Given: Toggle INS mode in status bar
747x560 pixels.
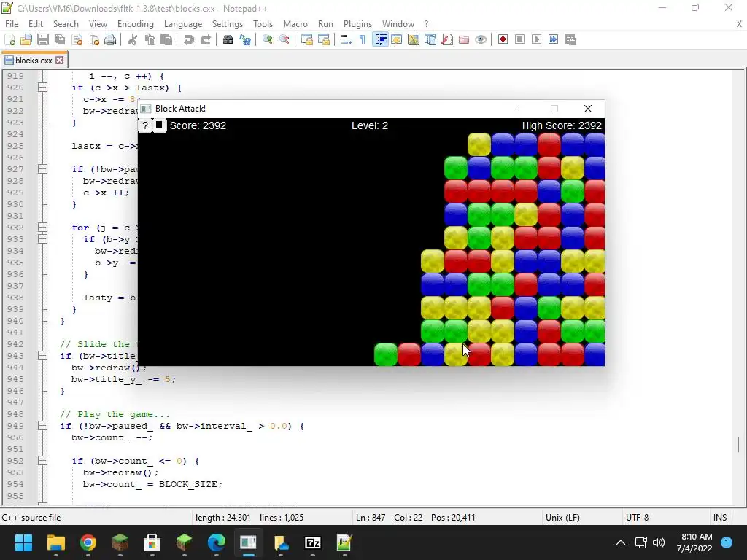Looking at the screenshot, I should point(720,518).
